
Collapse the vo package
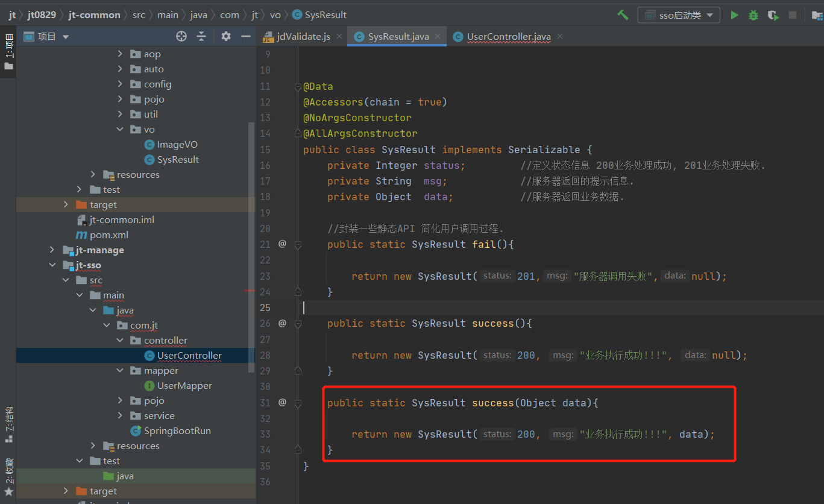121,130
